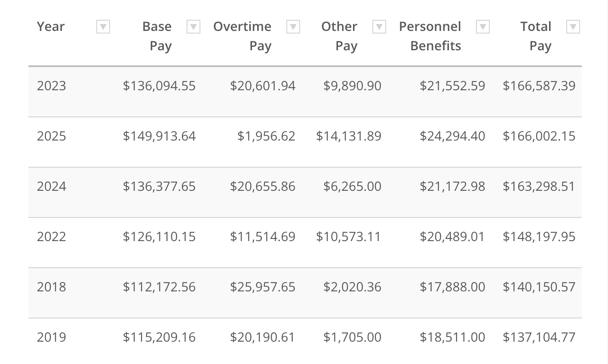Click the Personnel Benefits dropdown arrow
Screen dimensions: 608x364
[x=483, y=27]
